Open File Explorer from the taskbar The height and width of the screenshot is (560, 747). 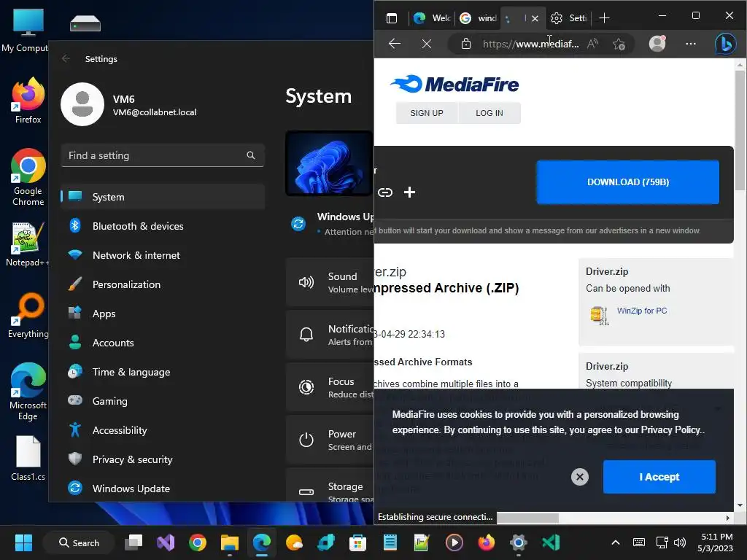(x=230, y=542)
